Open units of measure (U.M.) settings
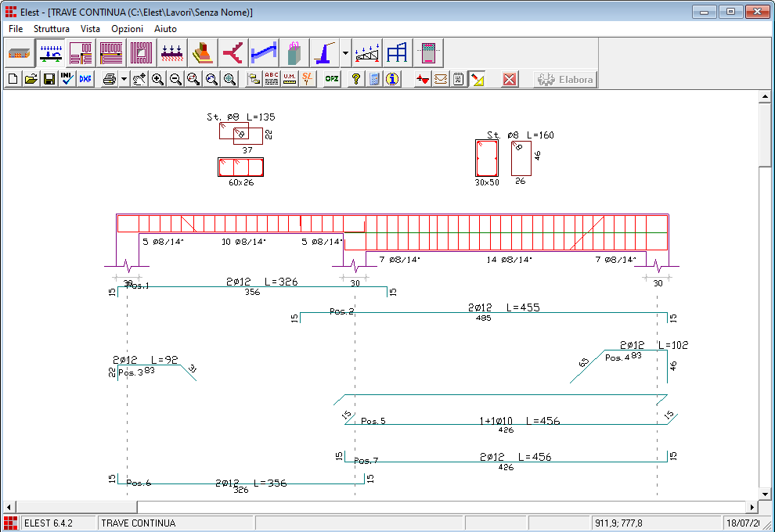Screen dimensions: 775x532 click(x=290, y=79)
